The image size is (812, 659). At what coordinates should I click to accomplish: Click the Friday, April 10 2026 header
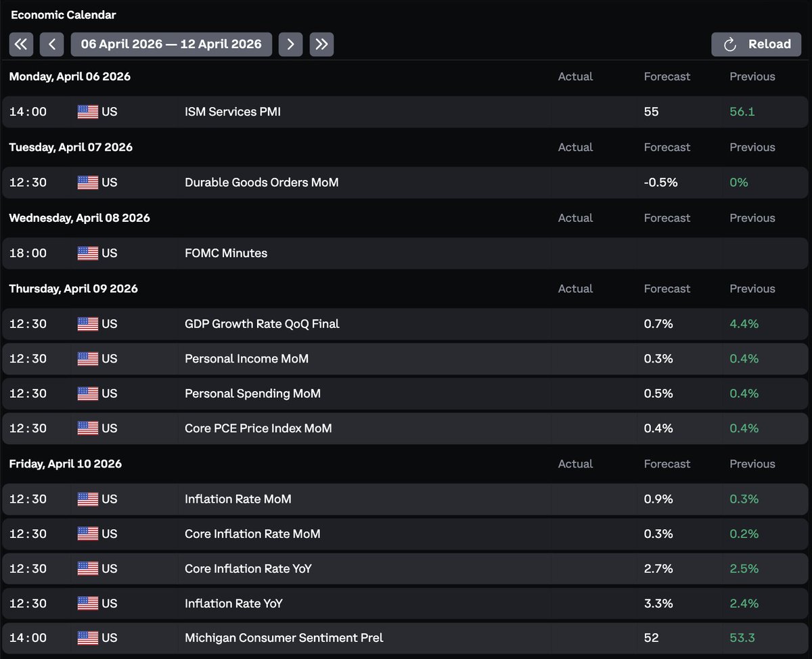click(65, 464)
